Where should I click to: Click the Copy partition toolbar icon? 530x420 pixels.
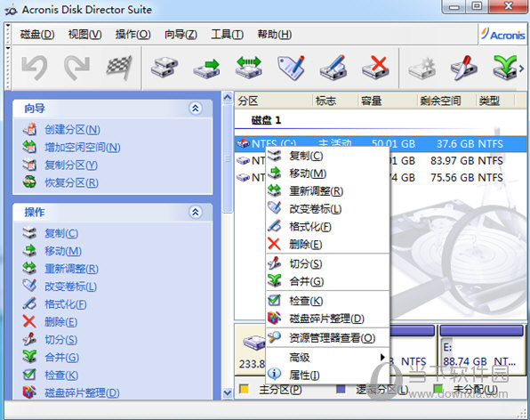pos(165,68)
